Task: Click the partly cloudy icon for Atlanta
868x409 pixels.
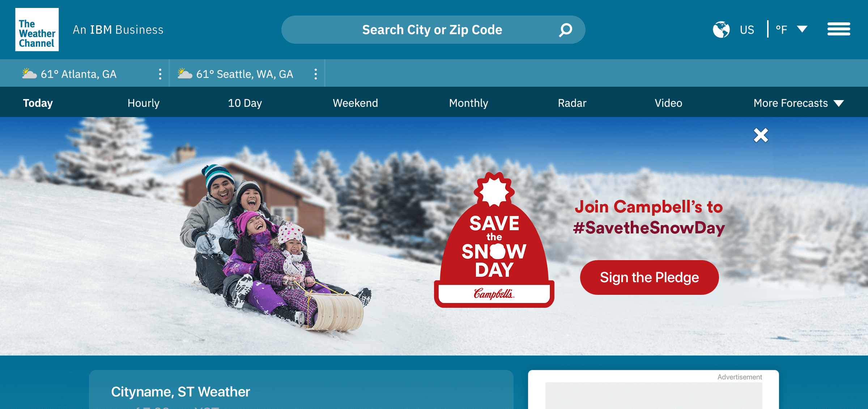Action: (29, 73)
